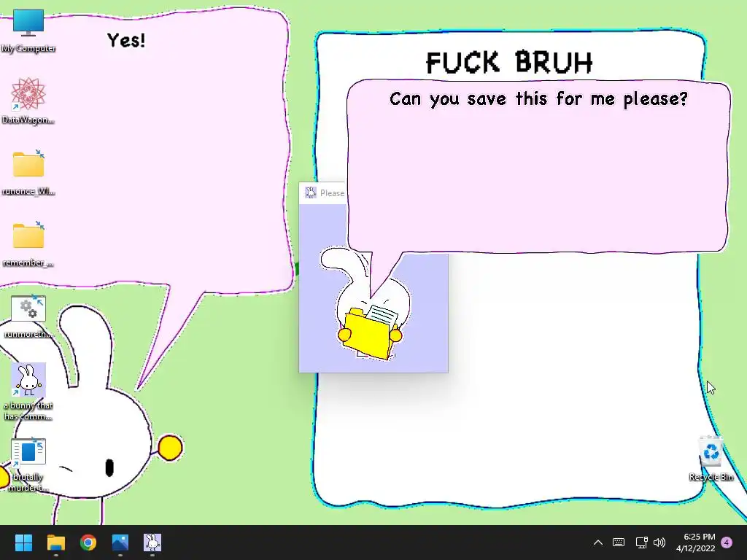Viewport: 747px width, 560px height.
Task: Open the notification center badge showing 4
Action: point(727,542)
